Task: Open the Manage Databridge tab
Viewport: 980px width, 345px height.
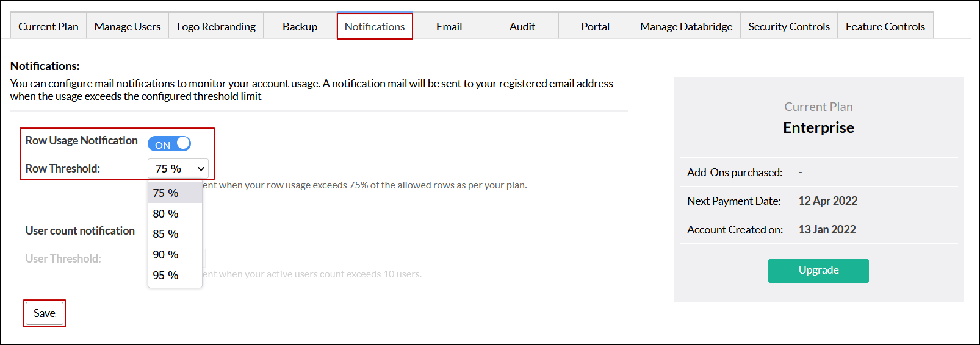Action: [686, 27]
